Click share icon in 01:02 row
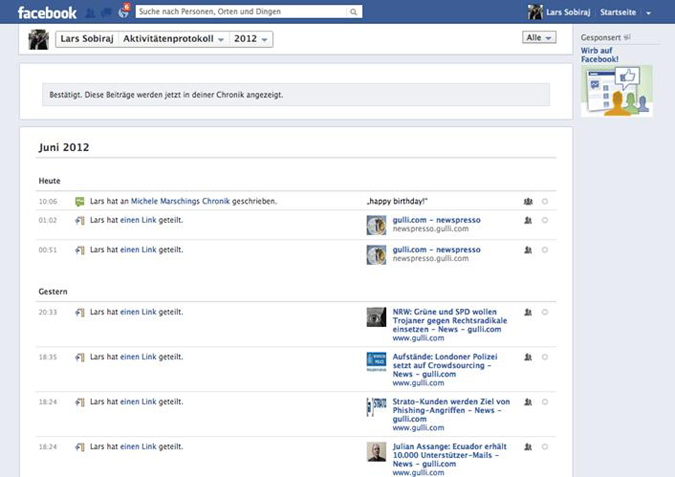 pos(80,220)
